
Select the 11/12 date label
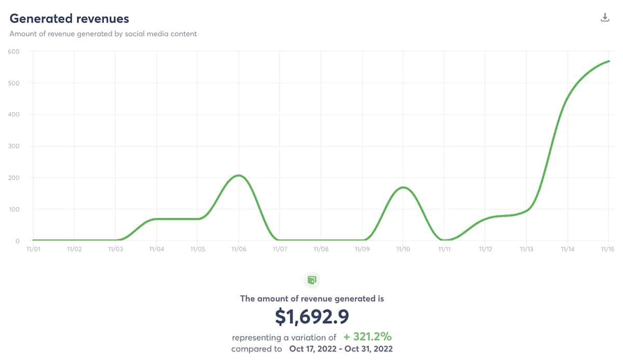[485, 249]
